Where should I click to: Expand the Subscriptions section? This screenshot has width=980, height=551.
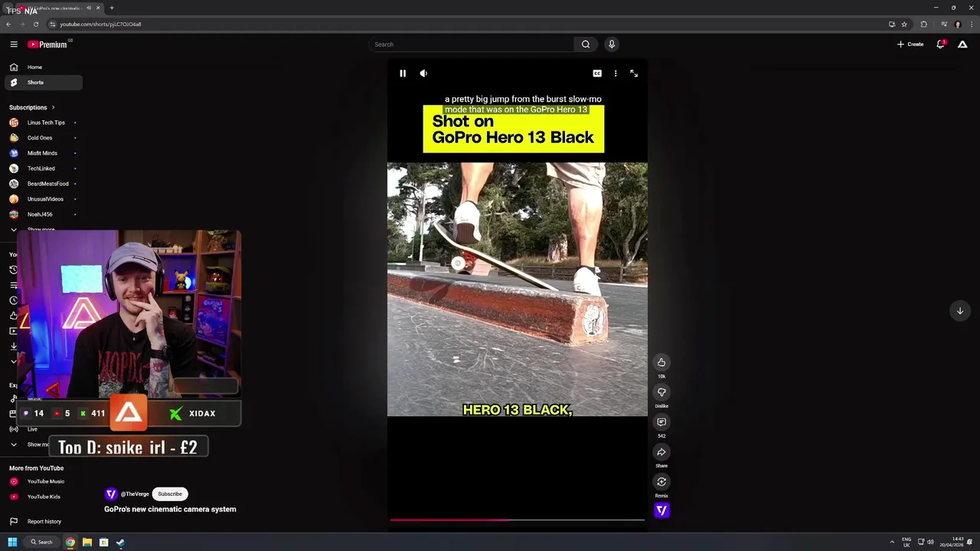[32, 108]
